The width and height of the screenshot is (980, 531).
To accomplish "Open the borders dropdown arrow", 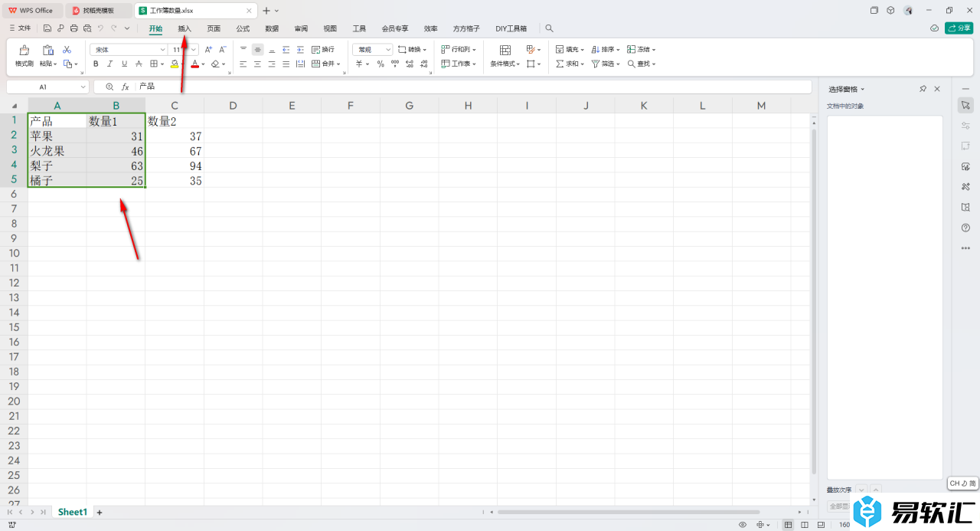I will point(162,64).
